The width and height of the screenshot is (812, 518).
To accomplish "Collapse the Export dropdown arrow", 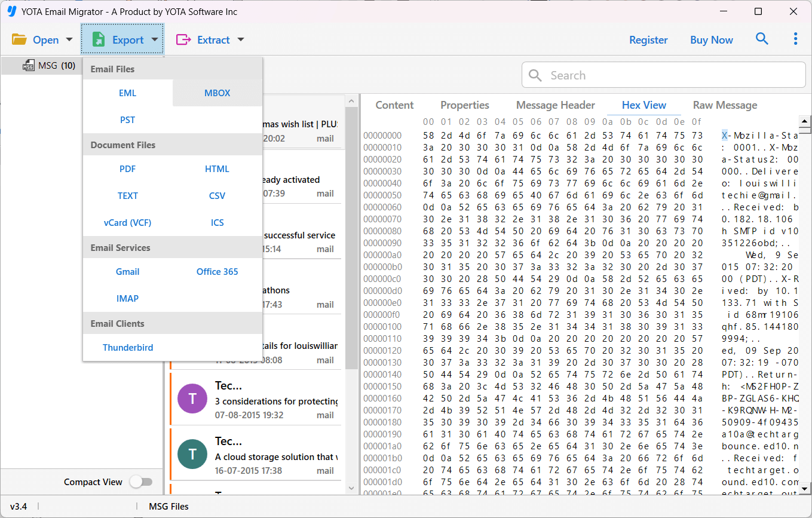I will (155, 40).
